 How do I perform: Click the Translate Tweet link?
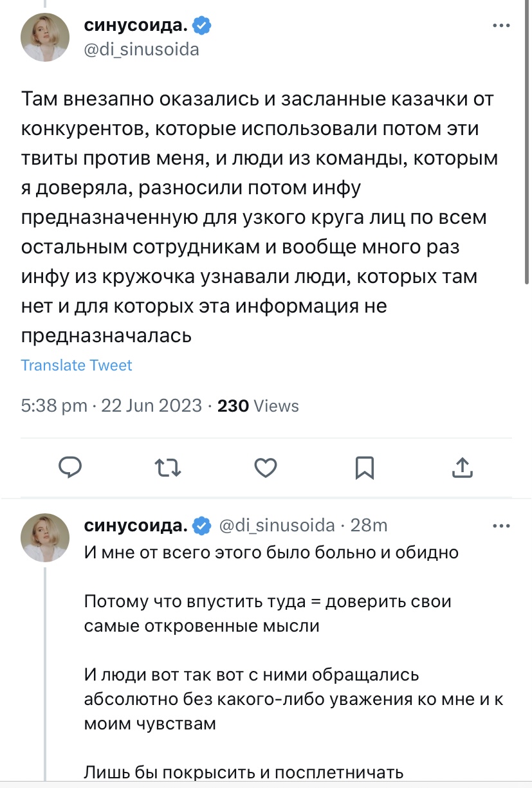click(x=77, y=365)
